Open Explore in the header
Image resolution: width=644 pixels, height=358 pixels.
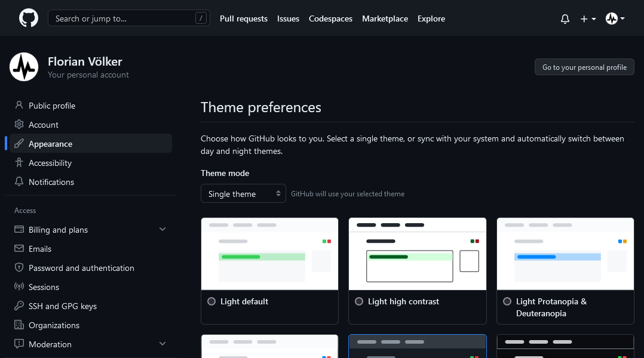[x=431, y=19]
